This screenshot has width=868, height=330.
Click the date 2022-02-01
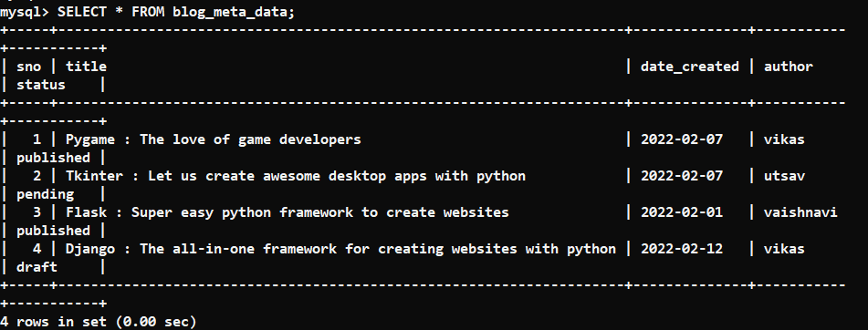click(682, 212)
